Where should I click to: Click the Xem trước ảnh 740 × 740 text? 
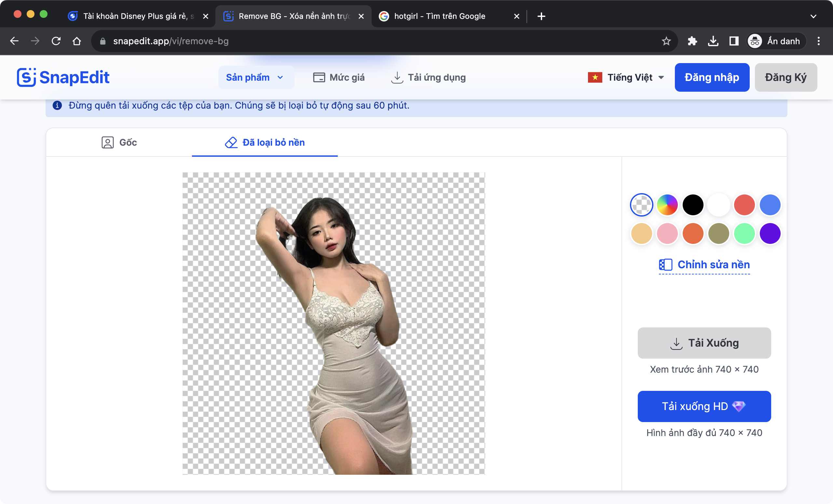[704, 369]
